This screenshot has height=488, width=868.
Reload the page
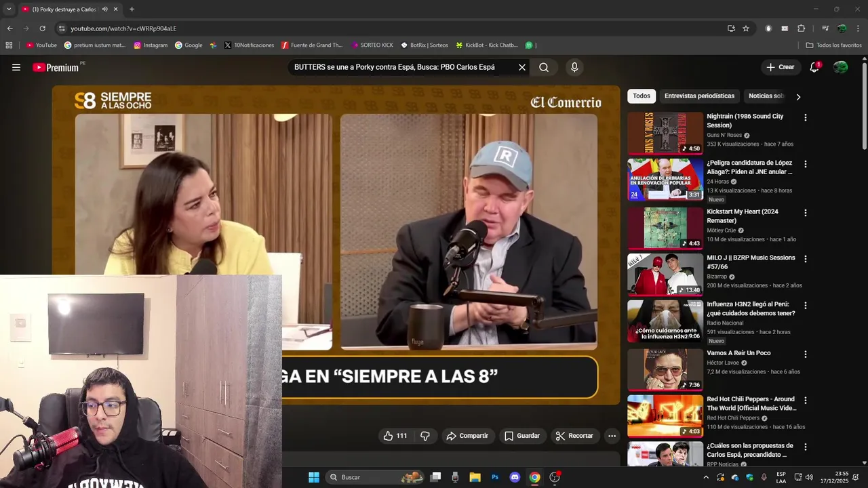click(42, 28)
